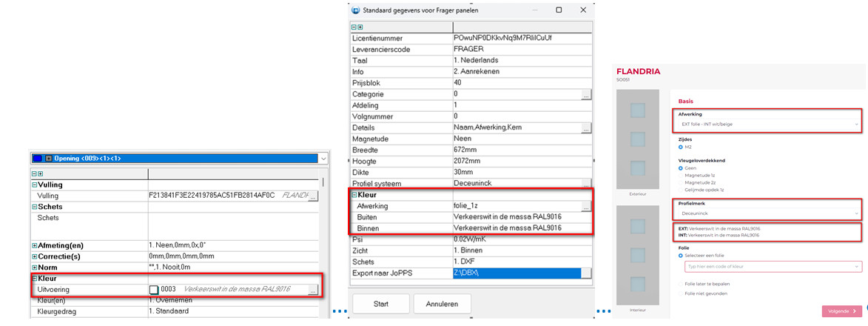Select Gelijmde opdek 1z radio option

click(680, 190)
